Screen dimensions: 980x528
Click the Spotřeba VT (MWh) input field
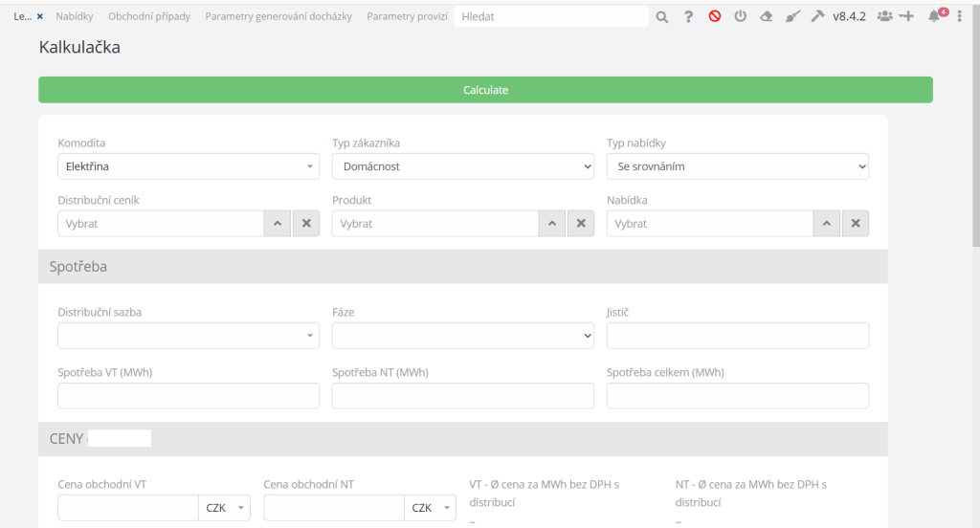point(189,396)
